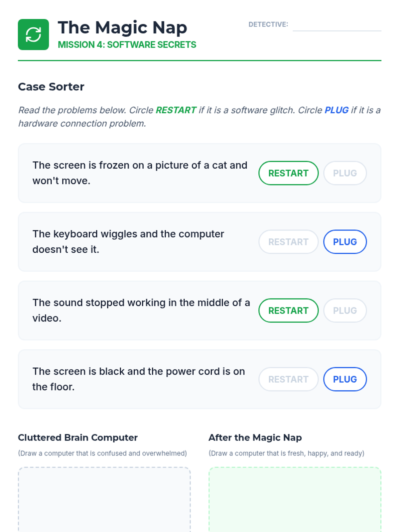The image size is (399, 532).
Task: Click the Cluttered Brain Computer drawing box
Action: [x=104, y=499]
